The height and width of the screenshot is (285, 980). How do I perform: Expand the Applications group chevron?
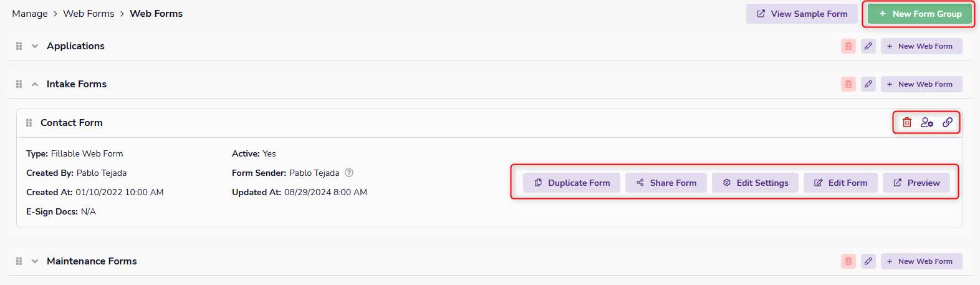[x=35, y=46]
